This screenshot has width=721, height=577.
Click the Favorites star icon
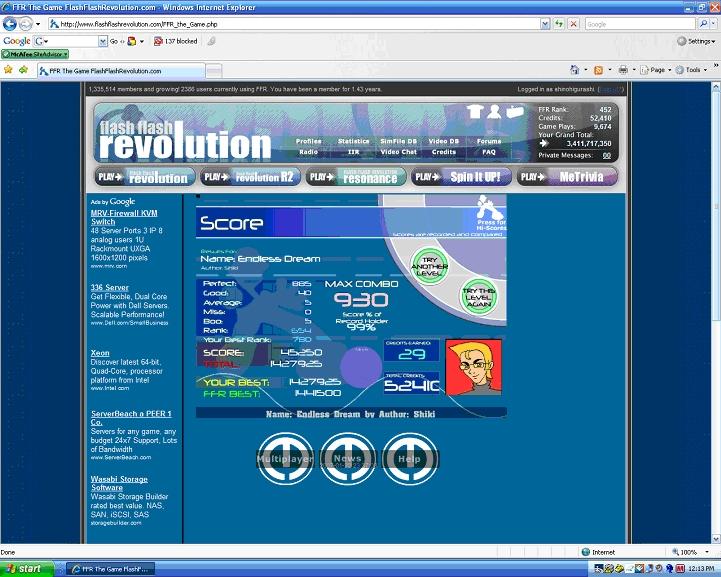tap(8, 69)
